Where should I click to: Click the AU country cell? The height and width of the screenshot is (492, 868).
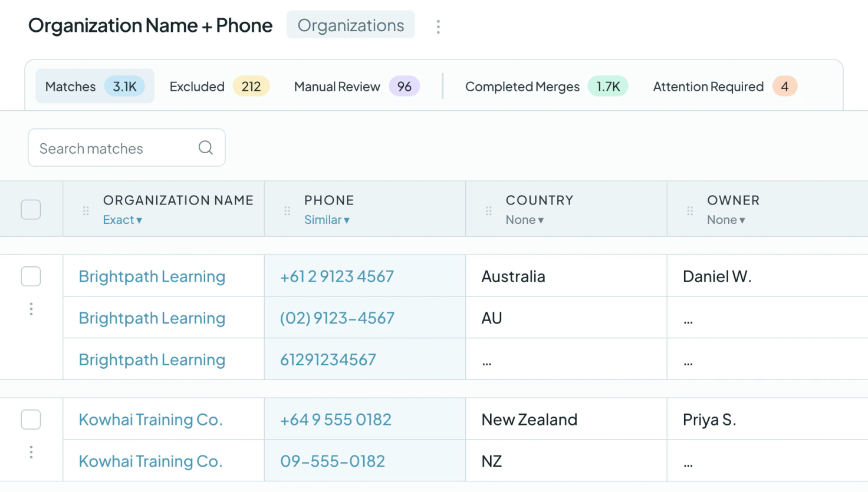566,318
